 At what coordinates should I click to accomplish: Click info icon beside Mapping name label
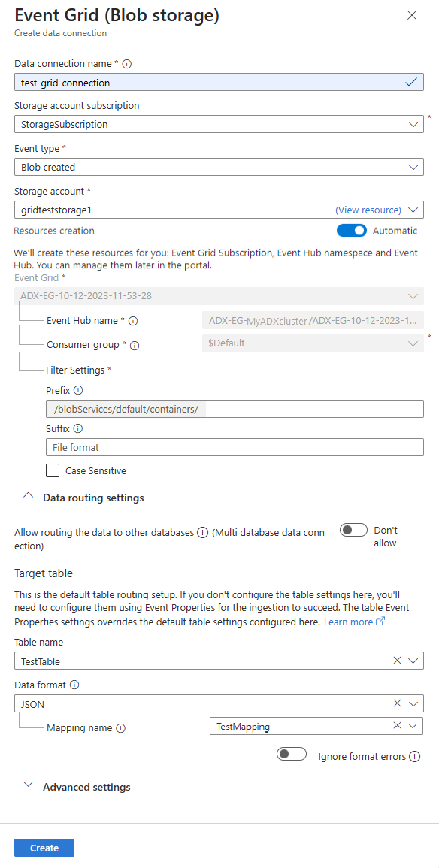point(121,728)
